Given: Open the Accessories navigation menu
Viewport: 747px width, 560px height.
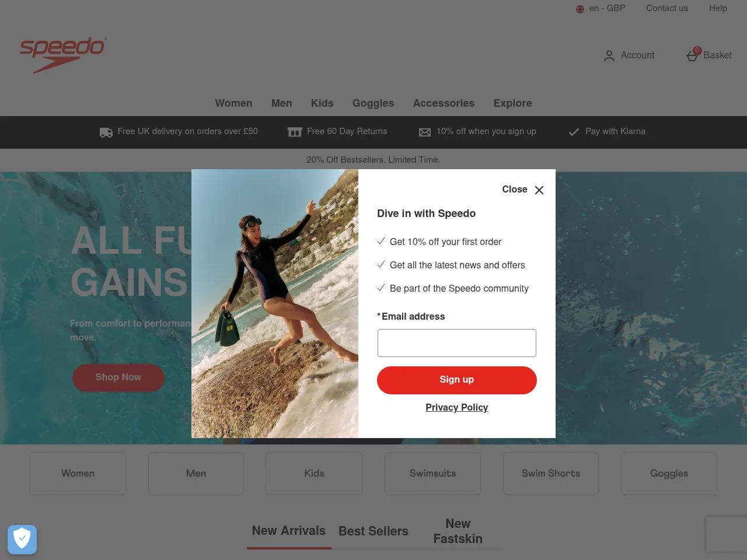Looking at the screenshot, I should (444, 103).
